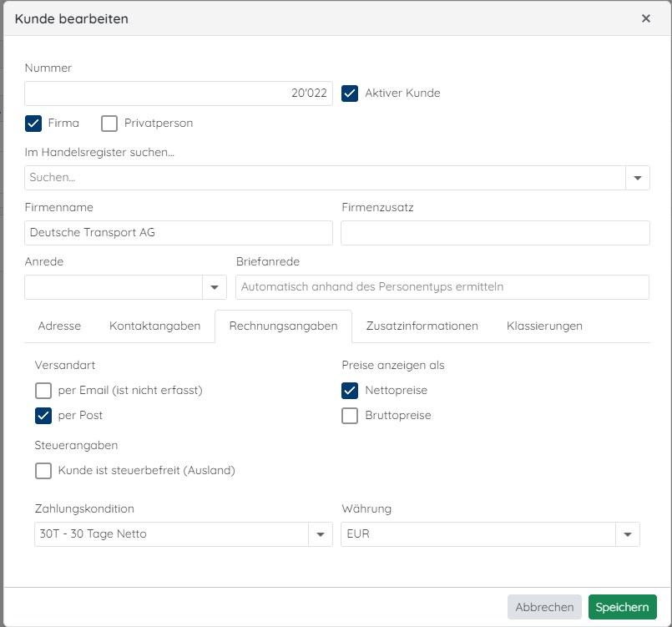Viewport: 672px width, 627px height.
Task: Cancel editing via Abbrechen button
Action: pos(544,607)
